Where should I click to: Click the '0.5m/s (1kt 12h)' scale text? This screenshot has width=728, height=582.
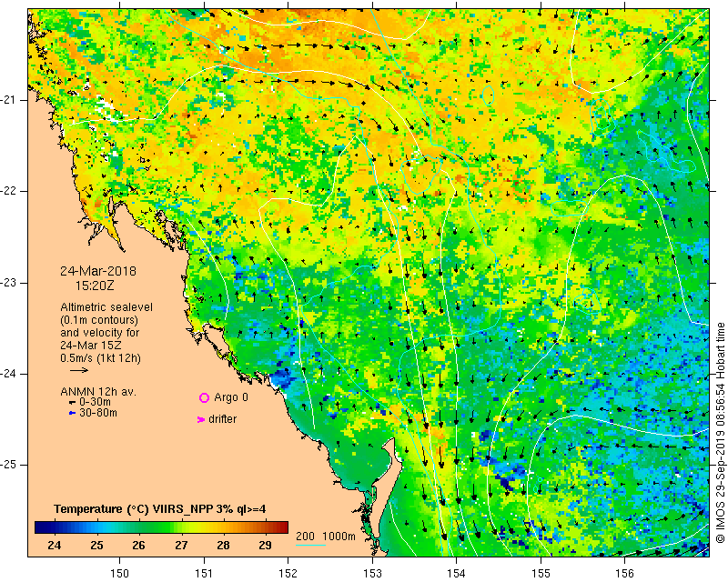point(100,358)
